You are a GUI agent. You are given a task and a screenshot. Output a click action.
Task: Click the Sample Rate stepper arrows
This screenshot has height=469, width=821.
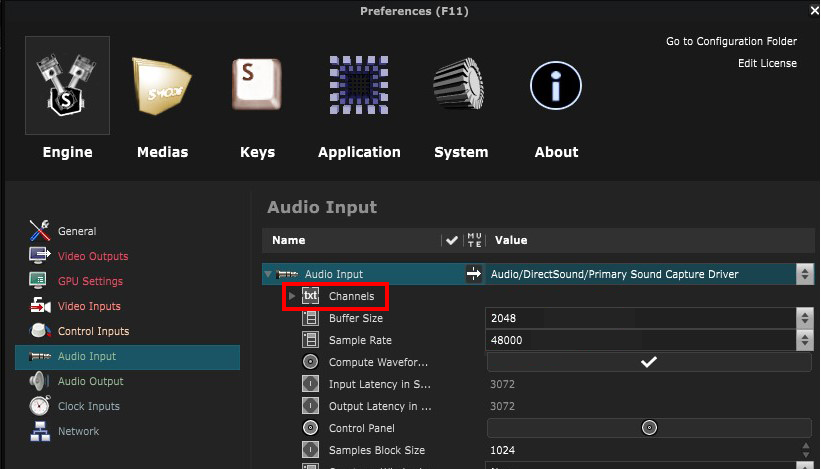pos(805,340)
